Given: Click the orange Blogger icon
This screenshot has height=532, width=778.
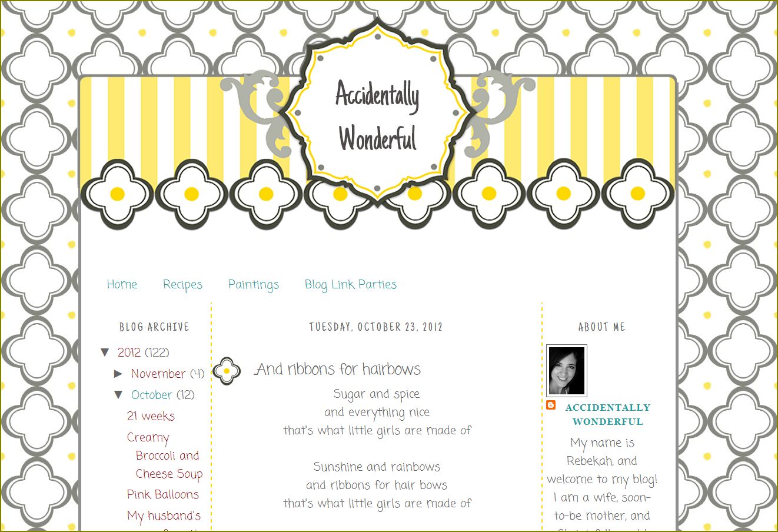Looking at the screenshot, I should (x=551, y=405).
